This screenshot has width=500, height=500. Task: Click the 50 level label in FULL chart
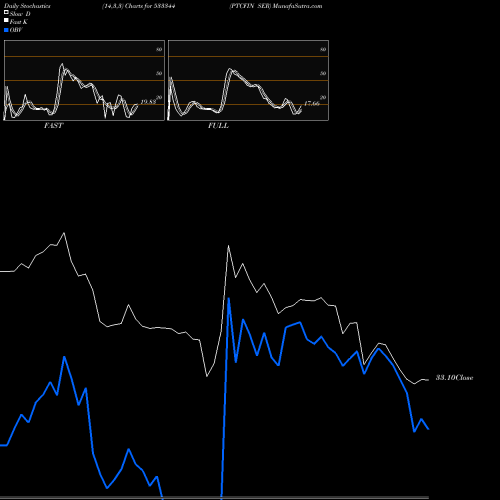[323, 73]
